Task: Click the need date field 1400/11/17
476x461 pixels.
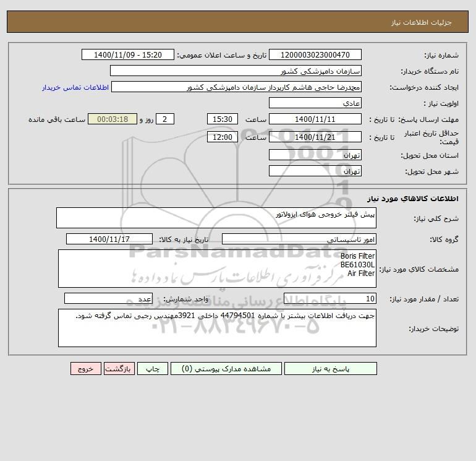Action: 109,239
